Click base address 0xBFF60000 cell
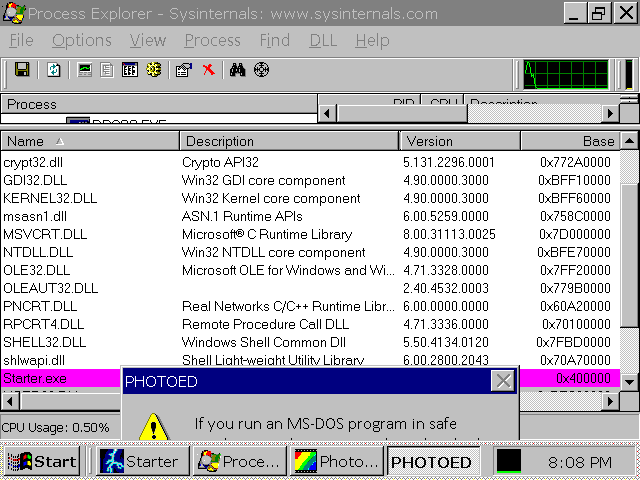Screen dimensions: 640x480 click(x=574, y=198)
